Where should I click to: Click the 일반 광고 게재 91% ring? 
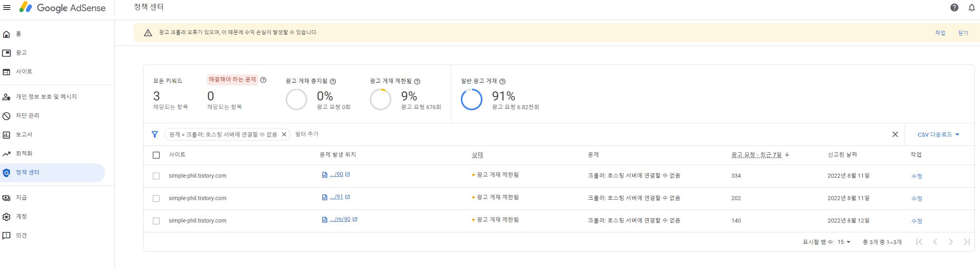(471, 99)
